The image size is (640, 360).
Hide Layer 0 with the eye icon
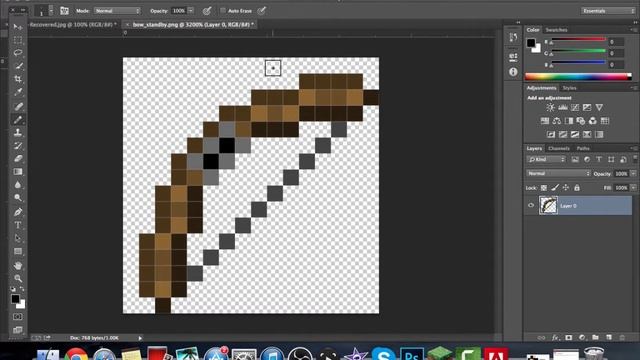[531, 205]
